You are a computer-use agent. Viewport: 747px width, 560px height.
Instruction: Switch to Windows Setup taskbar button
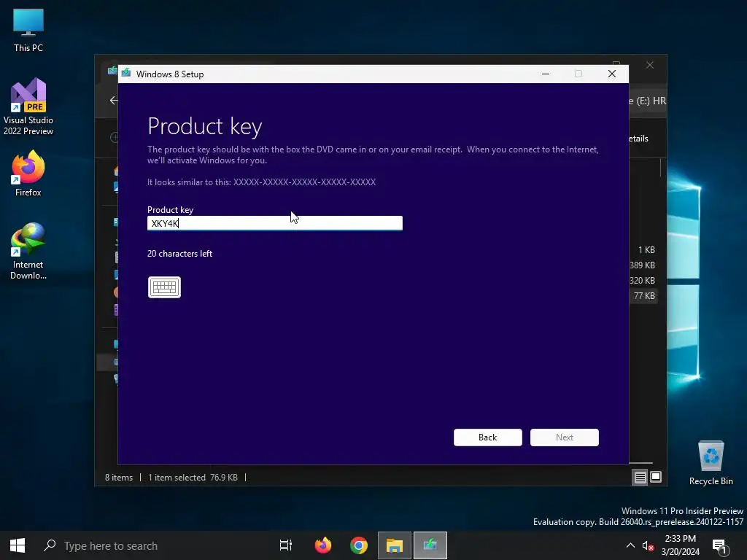coord(430,545)
